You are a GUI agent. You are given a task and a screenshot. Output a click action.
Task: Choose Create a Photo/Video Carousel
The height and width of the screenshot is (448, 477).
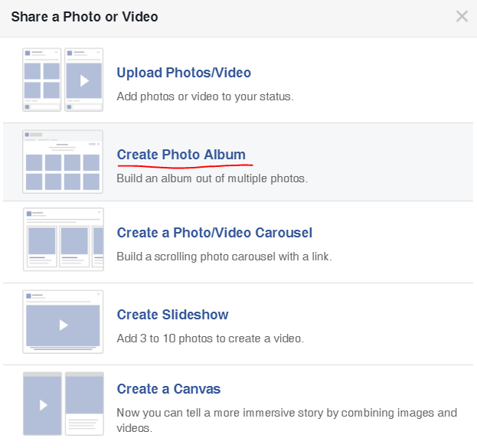pyautogui.click(x=214, y=233)
